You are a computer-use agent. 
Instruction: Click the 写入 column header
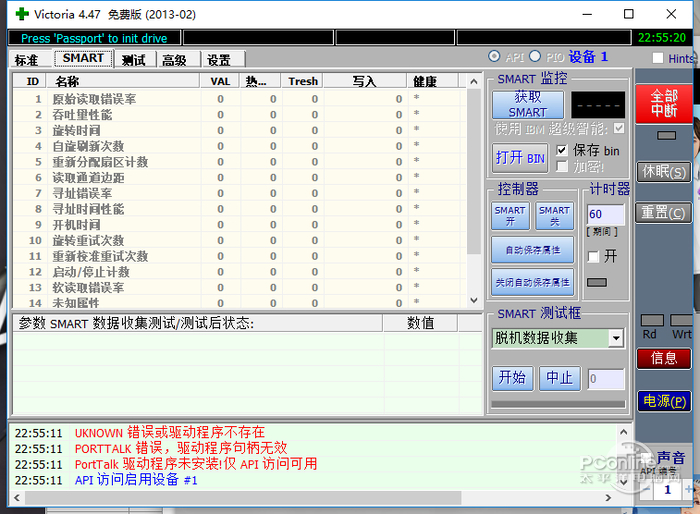tap(365, 81)
